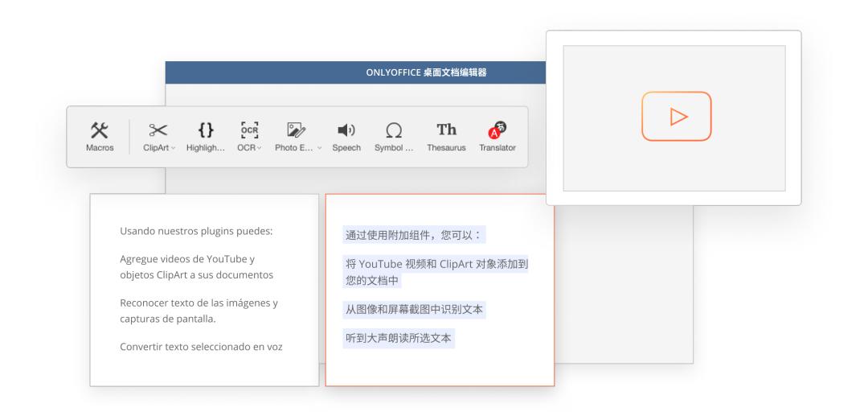
Task: Click the ClipArt scissors icon
Action: pyautogui.click(x=158, y=130)
